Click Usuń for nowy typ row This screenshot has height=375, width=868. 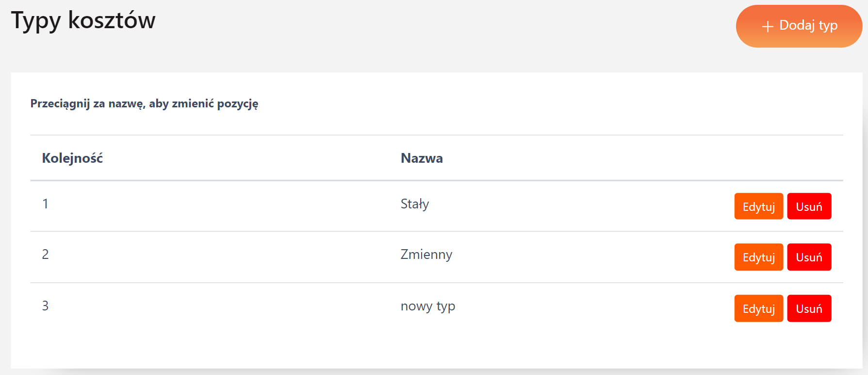pyautogui.click(x=809, y=308)
